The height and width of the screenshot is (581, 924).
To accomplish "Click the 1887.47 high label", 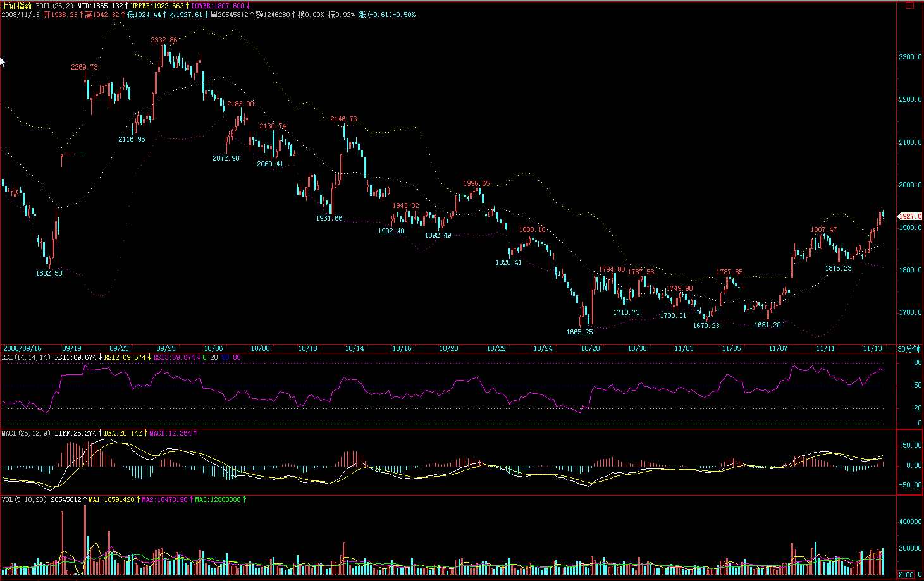I will click(x=823, y=229).
